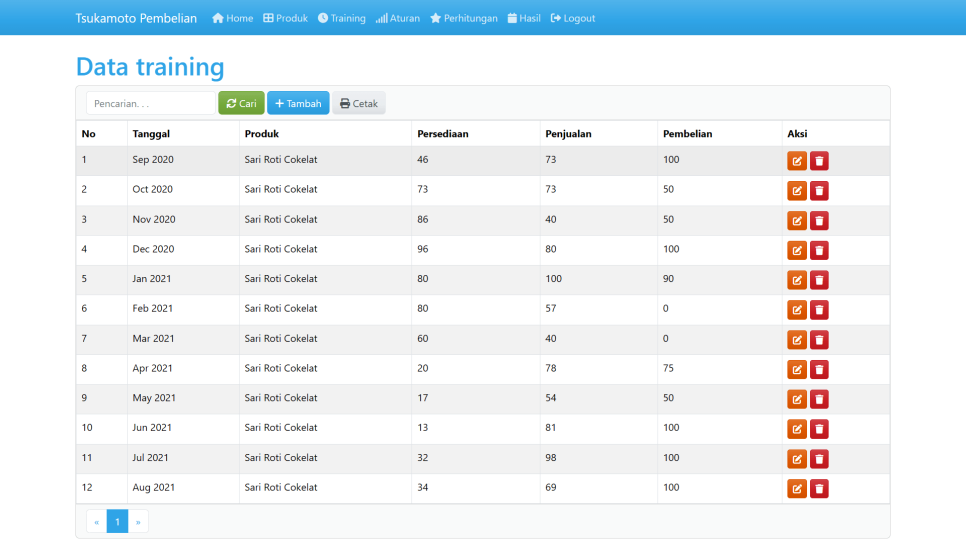Click the edit icon for Sep 2020 row
Screen dimensions: 966x543
click(796, 161)
